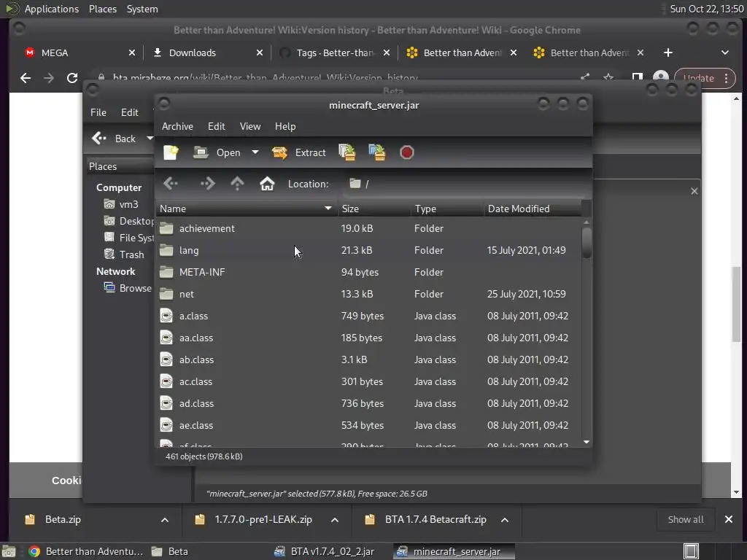Click Back button in Beta file manager
This screenshot has width=747, height=560.
114,139
